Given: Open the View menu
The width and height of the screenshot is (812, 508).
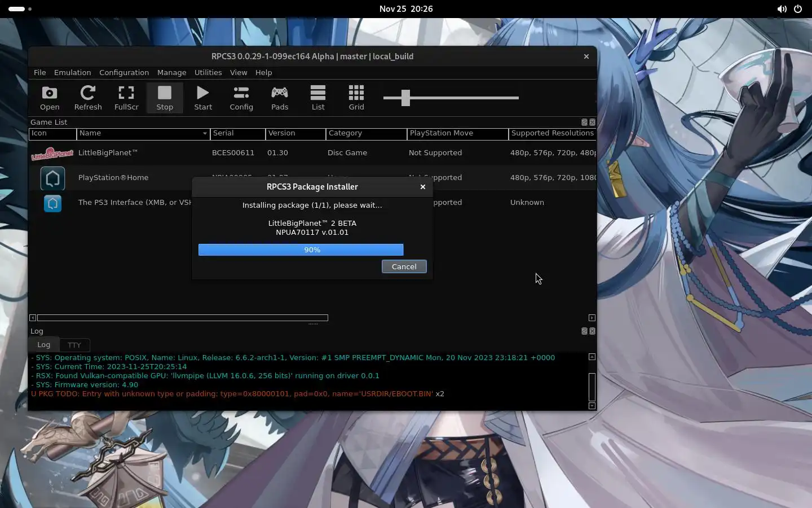Looking at the screenshot, I should tap(239, 72).
